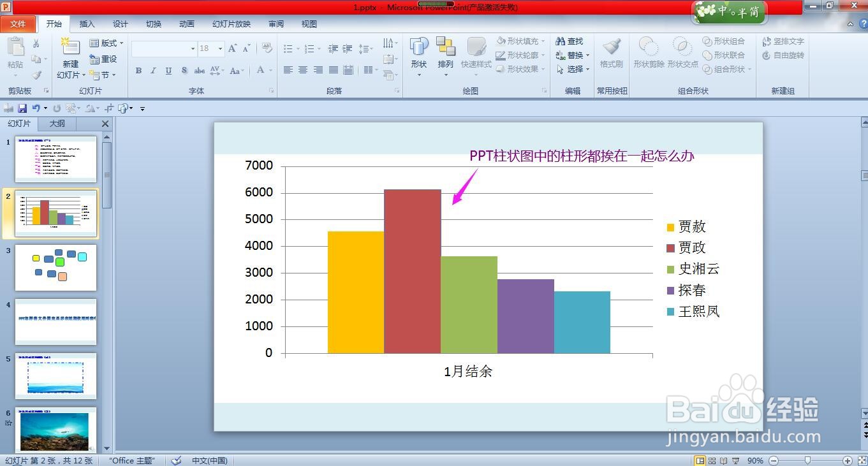The width and height of the screenshot is (868, 466).
Task: Switch to the Animations (动画) tab
Action: tap(186, 24)
